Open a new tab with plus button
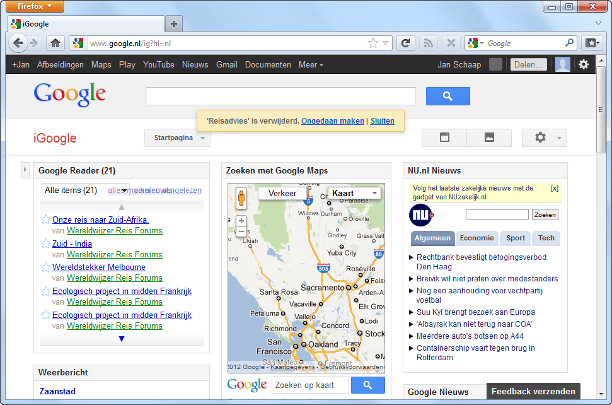Screen dimensions: 612x405 click(174, 24)
